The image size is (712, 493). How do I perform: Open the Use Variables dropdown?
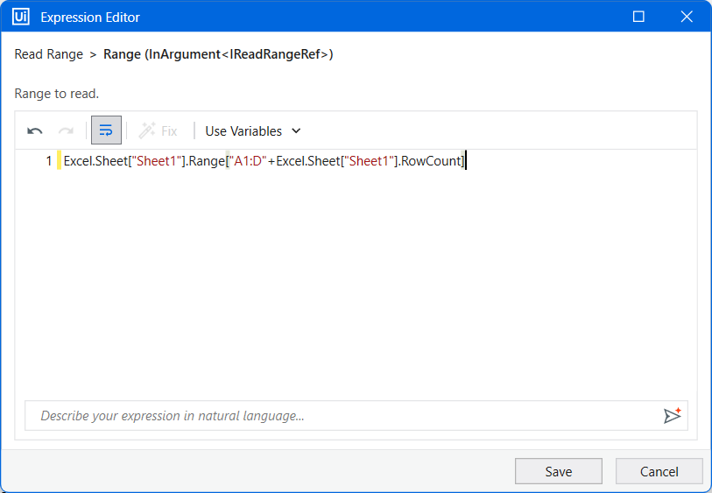(x=252, y=131)
